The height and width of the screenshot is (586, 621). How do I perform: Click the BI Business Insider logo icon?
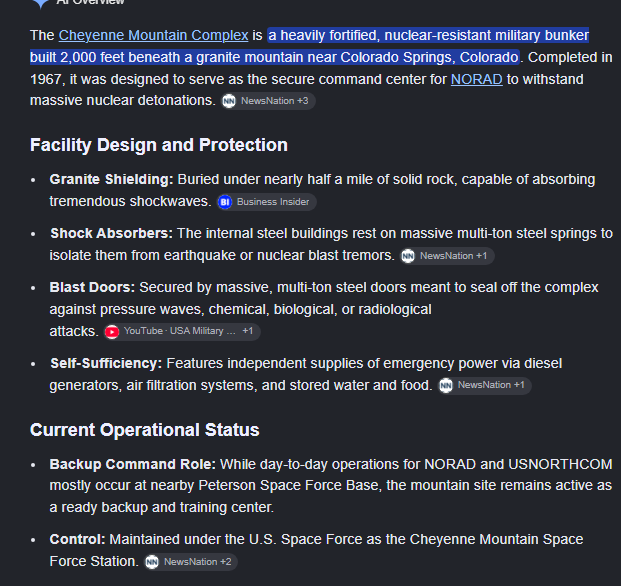225,202
